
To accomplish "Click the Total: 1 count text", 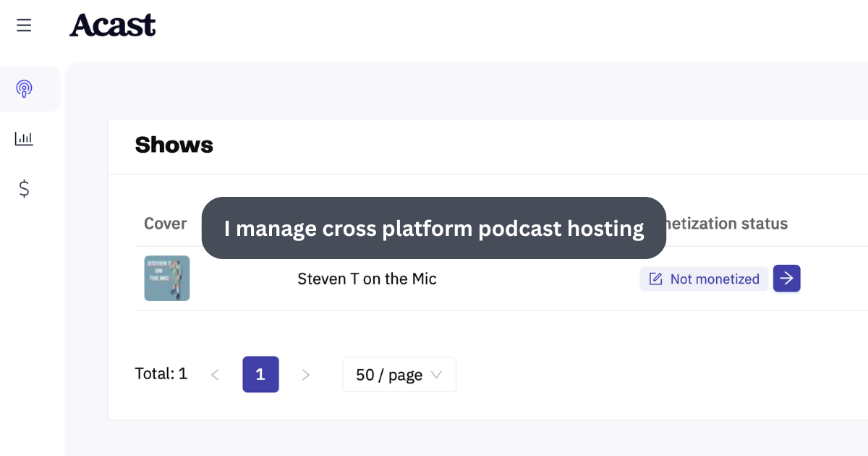I will pyautogui.click(x=161, y=373).
